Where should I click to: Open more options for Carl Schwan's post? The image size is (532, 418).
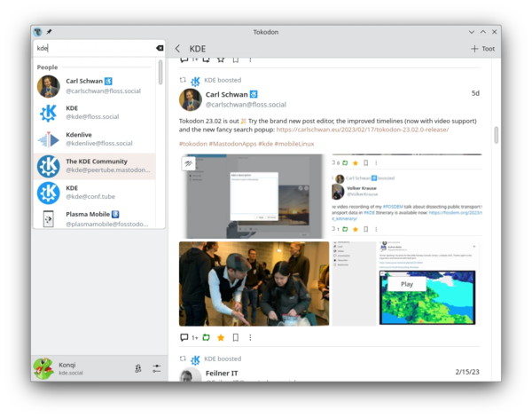[250, 337]
